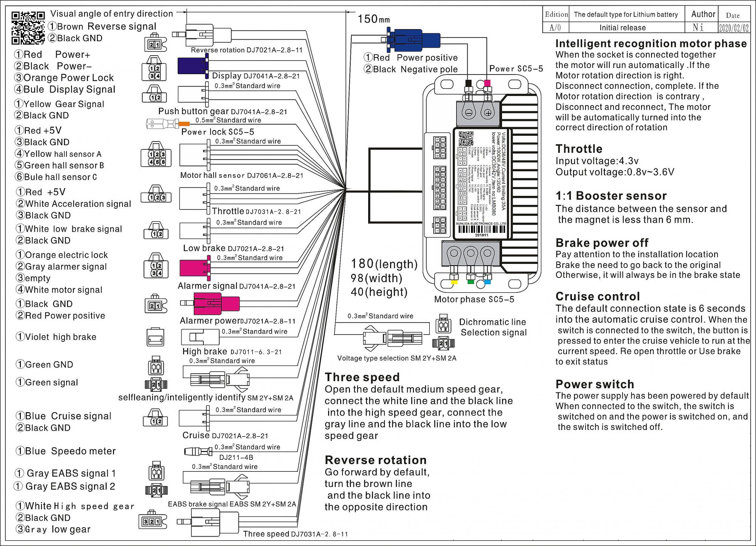Click 'Push button gear DJ7041A-2.8-21' label
Image resolution: width=756 pixels, height=546 pixels.
tap(223, 112)
